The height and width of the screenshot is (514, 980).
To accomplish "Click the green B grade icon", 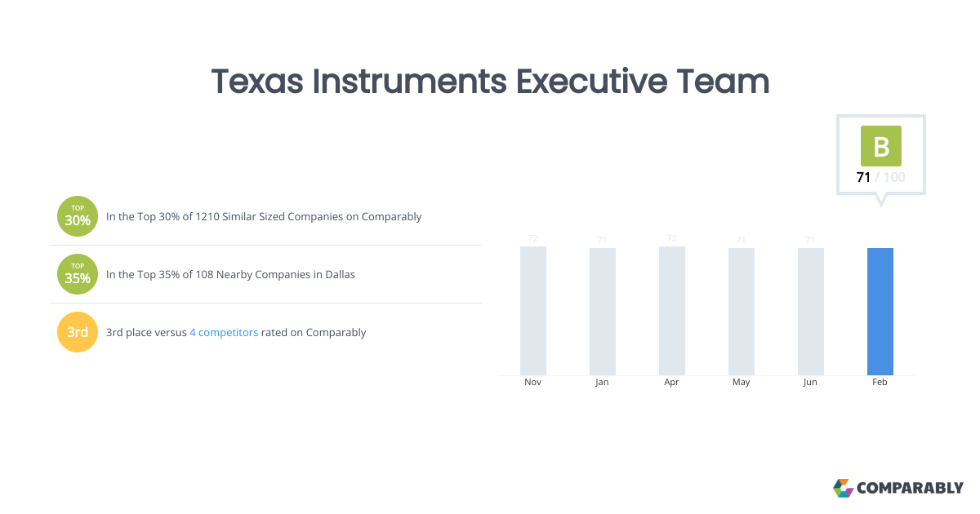I will pyautogui.click(x=880, y=146).
